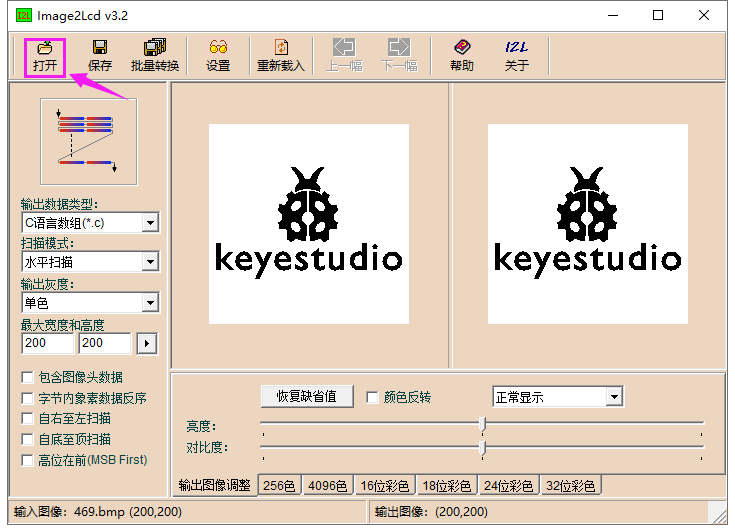Click the output image preview of keyestudio
Screen dimensions: 735x532
coord(588,224)
